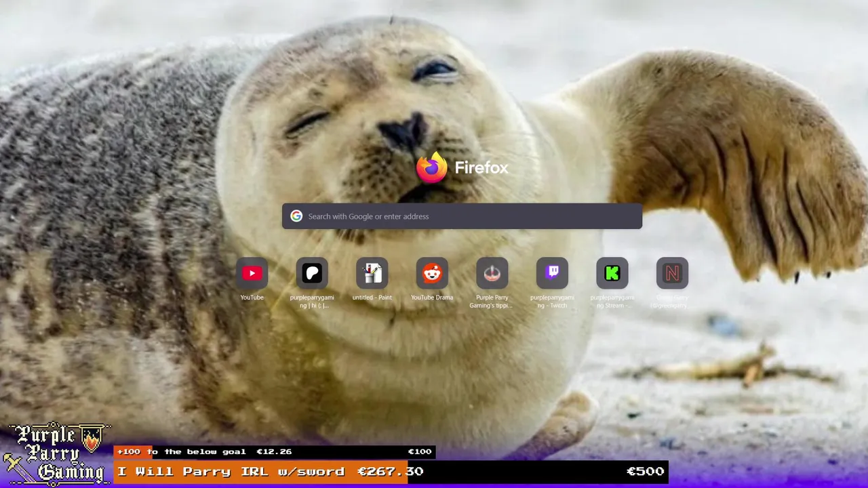Viewport: 868px width, 488px height.
Task: Open the YouTube Drama Reddit shortcut
Action: click(432, 273)
